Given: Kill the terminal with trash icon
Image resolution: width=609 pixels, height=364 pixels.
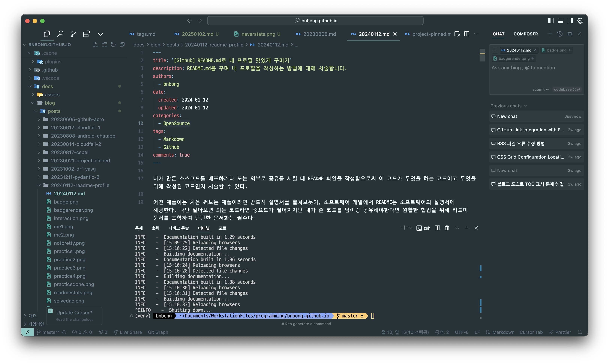Looking at the screenshot, I should tap(447, 228).
